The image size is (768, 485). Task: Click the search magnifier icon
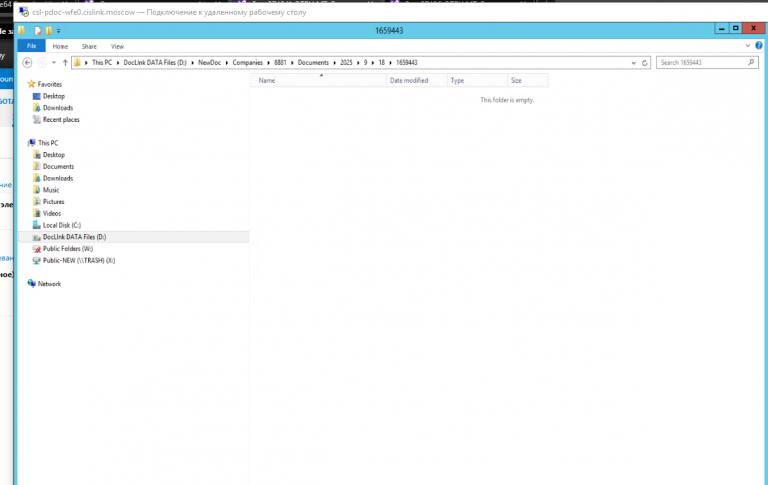pos(751,62)
